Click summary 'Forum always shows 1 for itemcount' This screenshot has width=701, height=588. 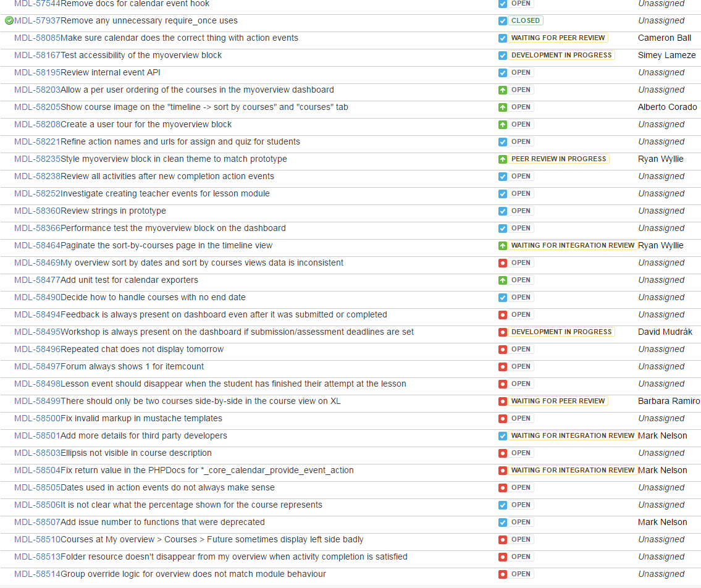[132, 367]
